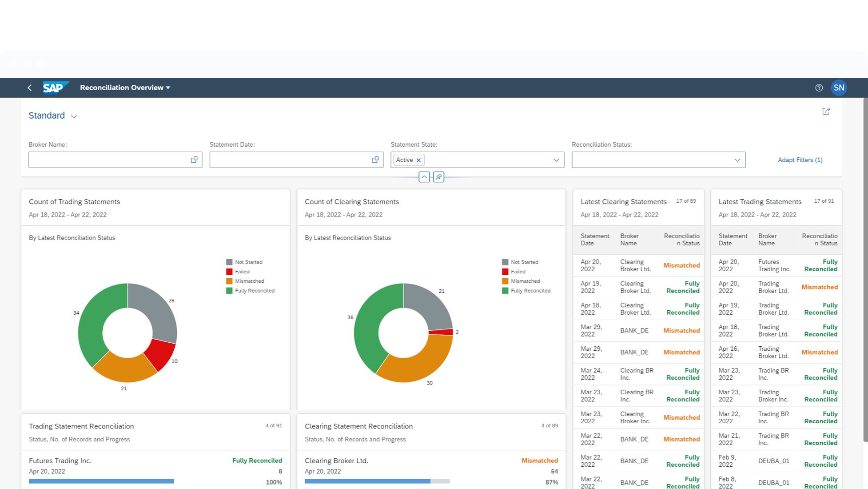Click Adapt Filters (1) link
Image resolution: width=868 pixels, height=489 pixels.
[800, 160]
